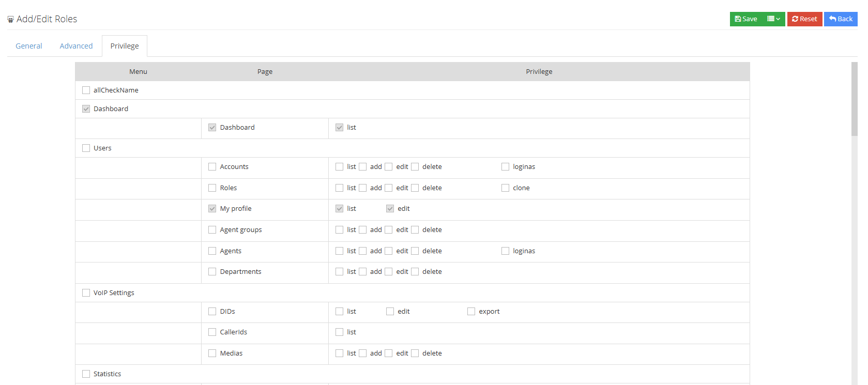868x385 pixels.
Task: Enable add privilege for Roles
Action: coord(362,188)
